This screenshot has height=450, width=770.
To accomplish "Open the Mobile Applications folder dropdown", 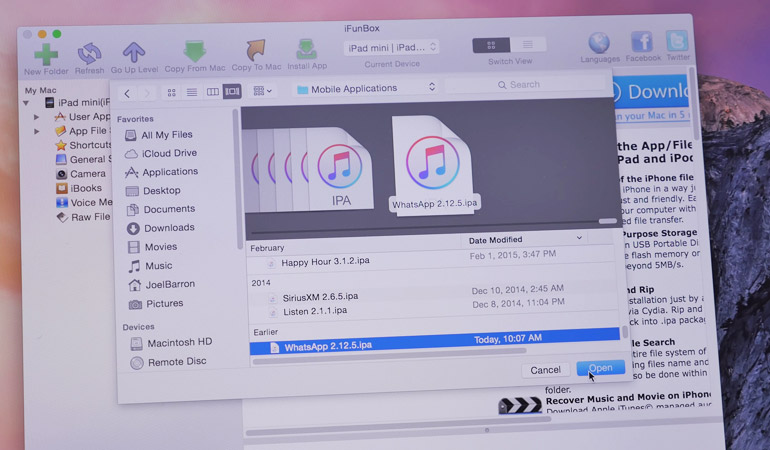I will tap(365, 88).
